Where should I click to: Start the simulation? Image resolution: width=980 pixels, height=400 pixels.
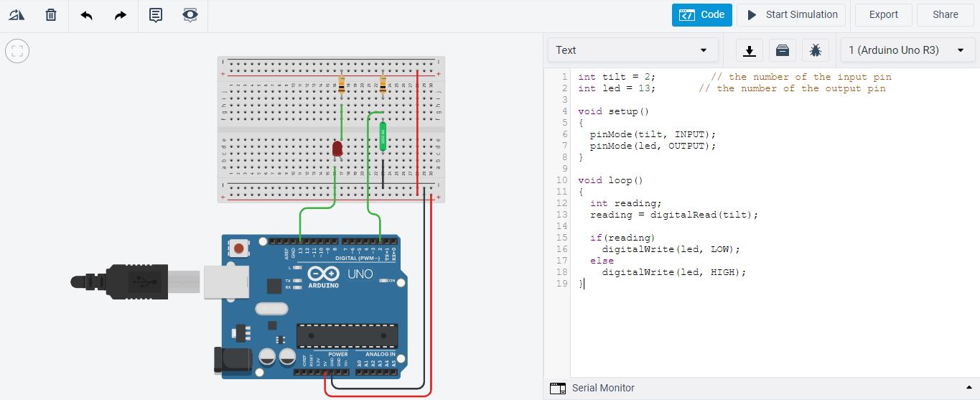(x=791, y=14)
